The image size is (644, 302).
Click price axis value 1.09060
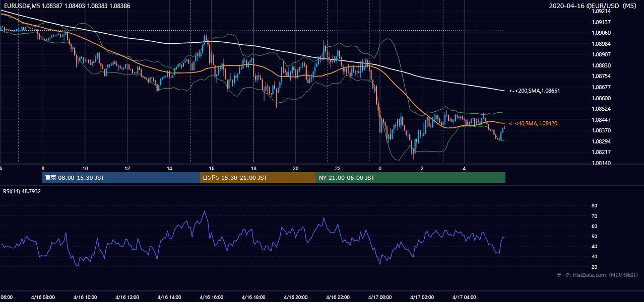coord(601,33)
